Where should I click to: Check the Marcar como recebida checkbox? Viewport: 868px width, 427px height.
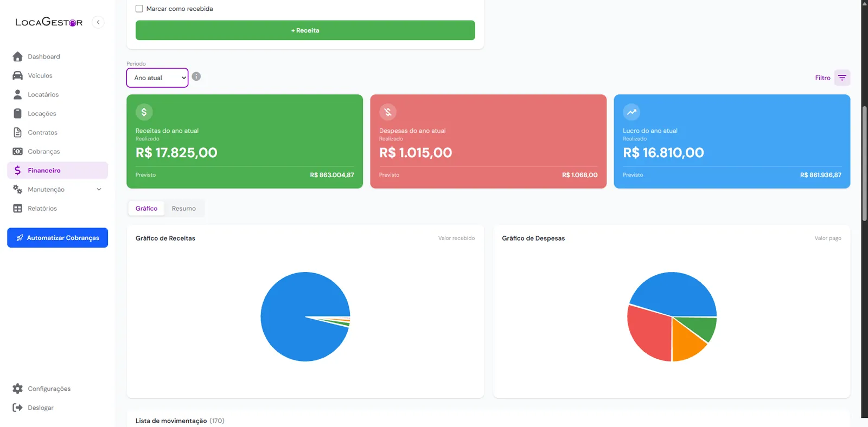(139, 9)
